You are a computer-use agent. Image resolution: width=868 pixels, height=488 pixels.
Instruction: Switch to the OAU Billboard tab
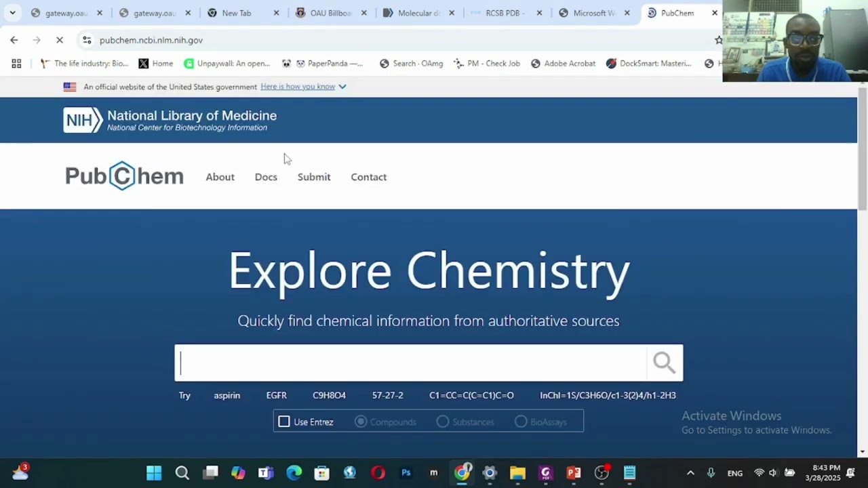(330, 13)
